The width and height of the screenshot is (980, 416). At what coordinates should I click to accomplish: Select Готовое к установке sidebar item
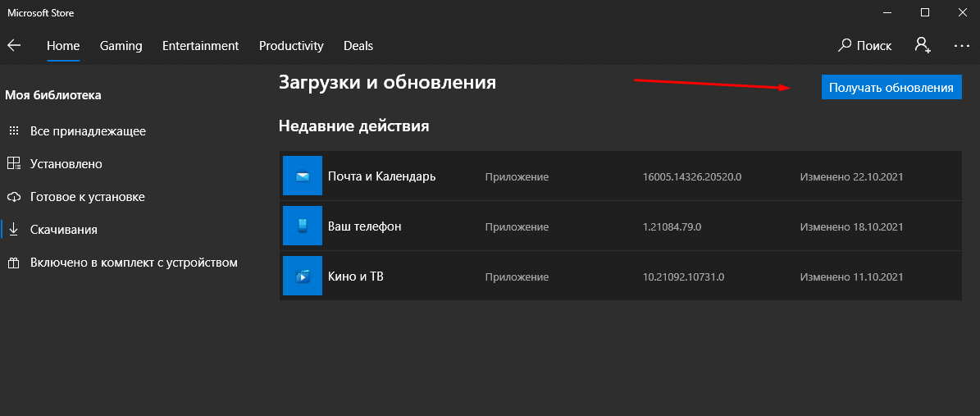[x=87, y=197]
